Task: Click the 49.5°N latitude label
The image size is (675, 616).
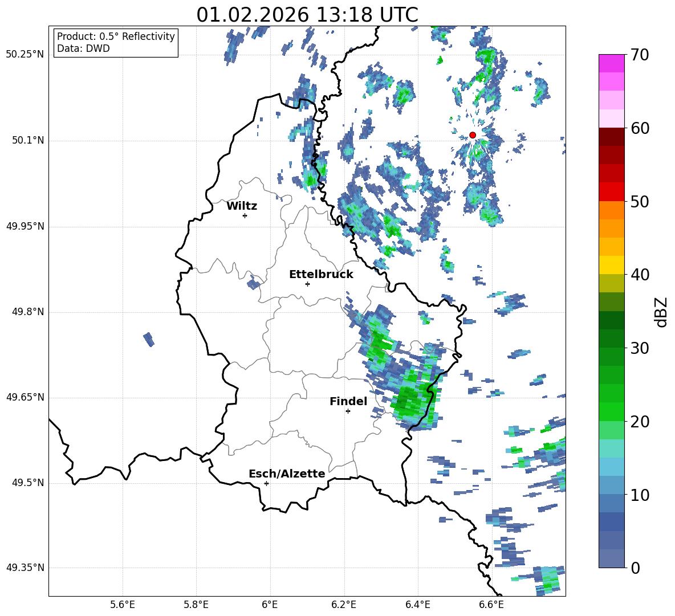Action: [x=27, y=483]
